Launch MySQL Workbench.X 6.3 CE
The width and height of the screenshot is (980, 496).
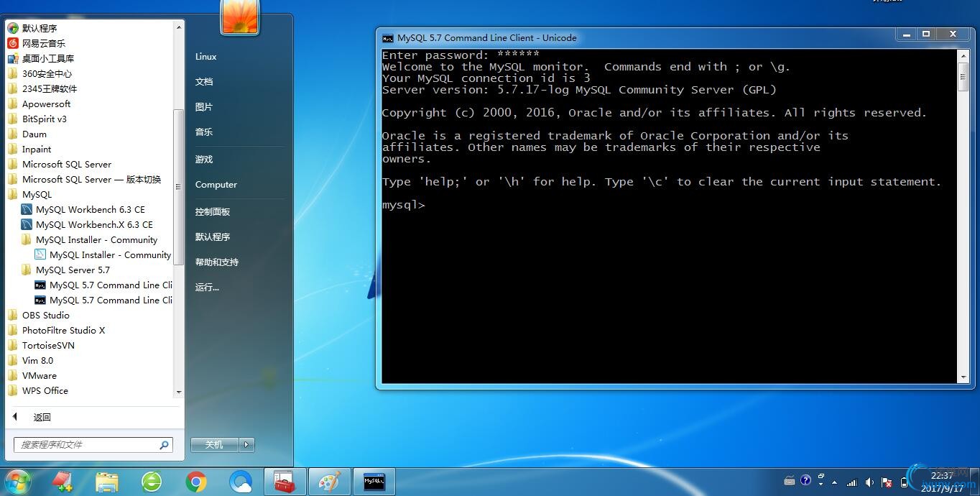coord(94,224)
